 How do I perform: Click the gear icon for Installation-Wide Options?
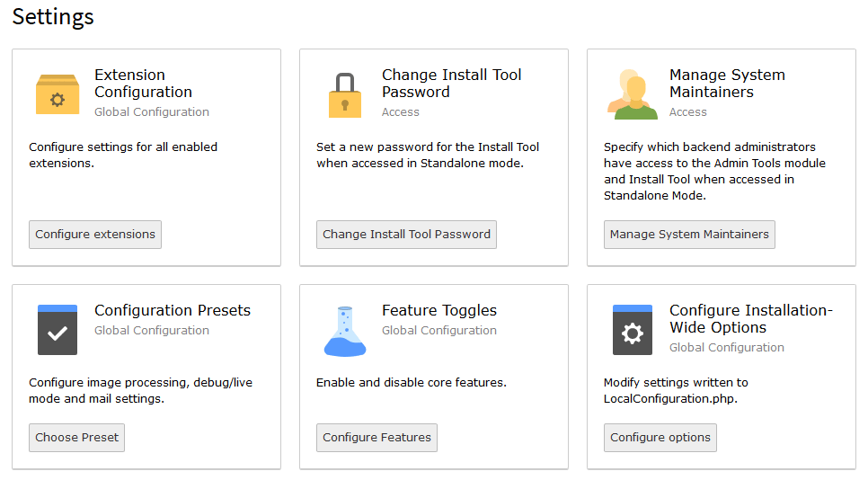[x=633, y=330]
